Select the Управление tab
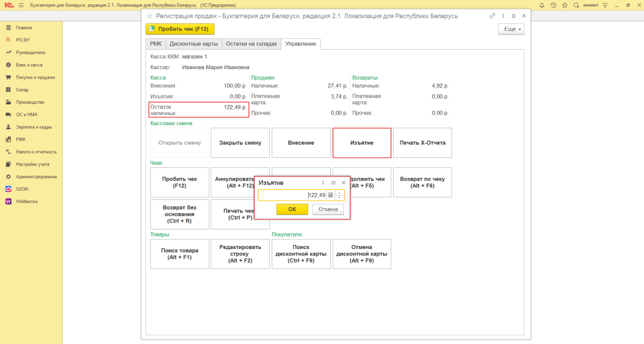The image size is (644, 344). [x=301, y=44]
